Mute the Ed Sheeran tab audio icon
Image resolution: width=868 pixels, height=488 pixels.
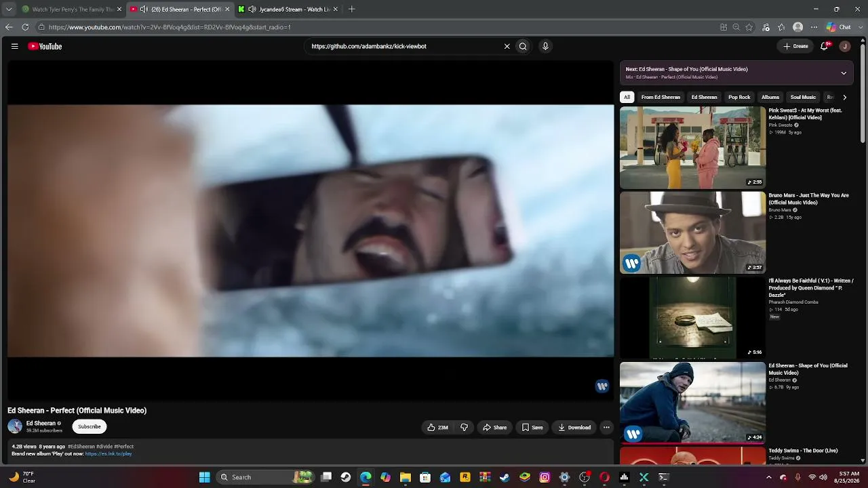point(144,9)
